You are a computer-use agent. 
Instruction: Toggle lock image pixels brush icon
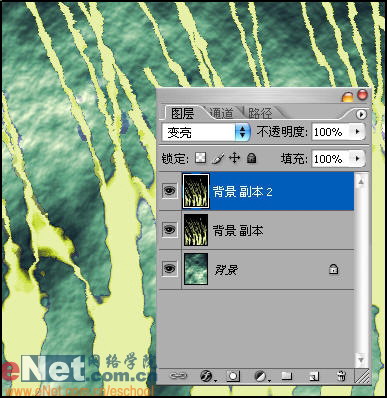217,158
